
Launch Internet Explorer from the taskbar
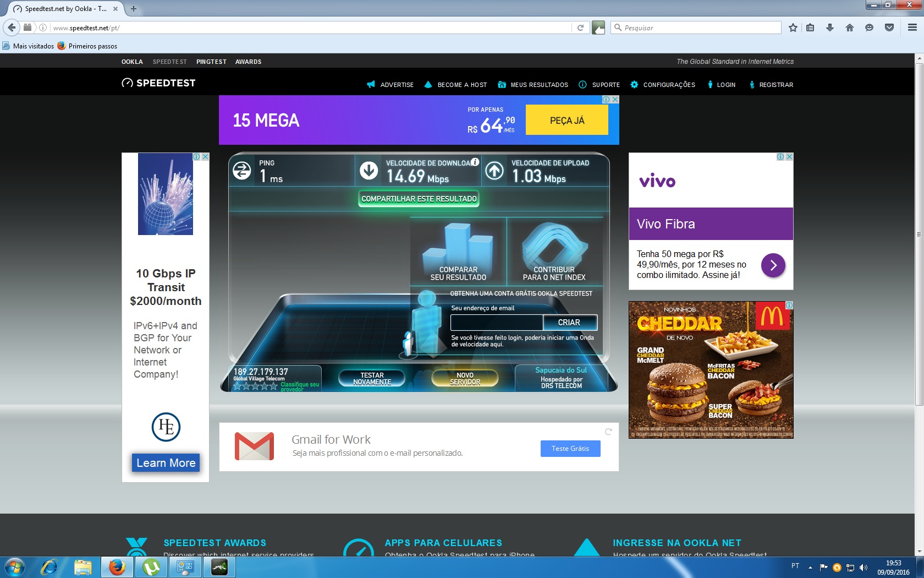click(50, 567)
